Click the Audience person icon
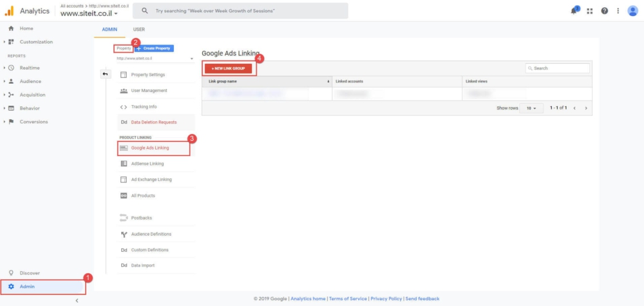This screenshot has height=306, width=644. pyautogui.click(x=11, y=81)
